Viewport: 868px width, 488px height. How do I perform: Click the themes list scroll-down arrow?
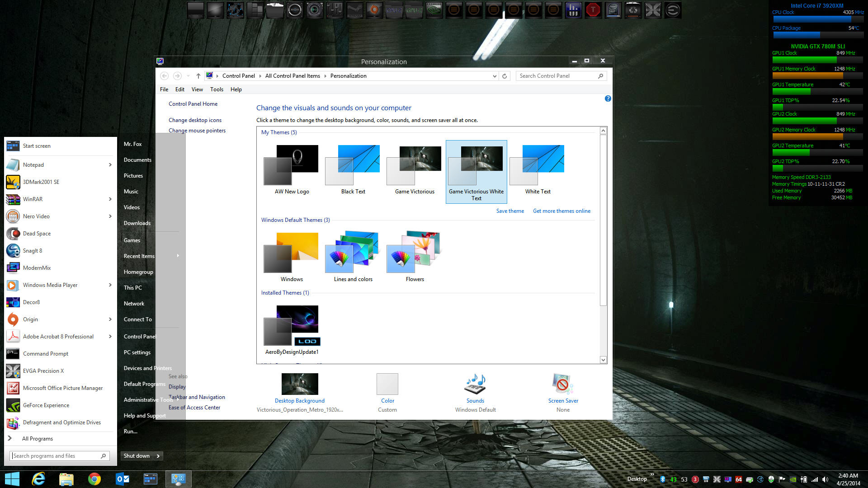603,360
